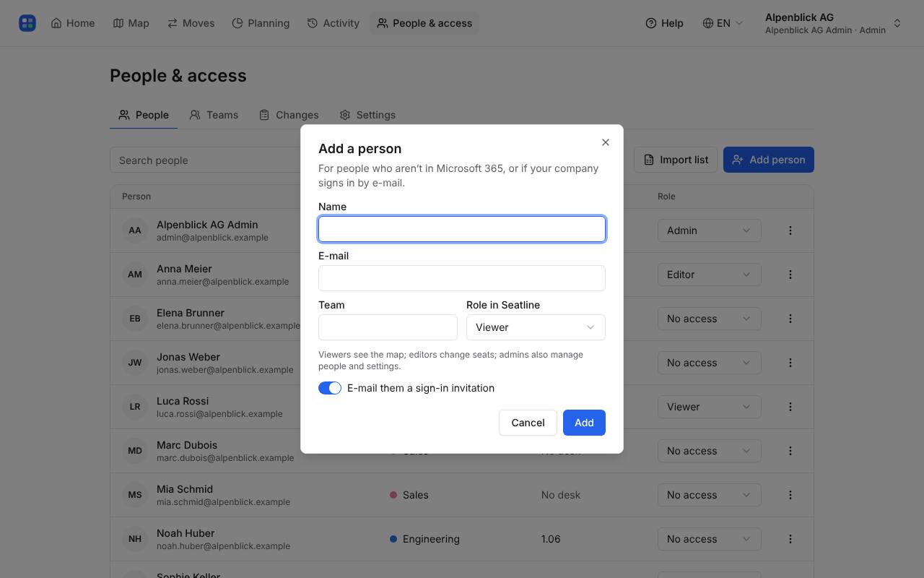This screenshot has height=578, width=924.
Task: Open the Moves navigation item
Action: (x=191, y=23)
